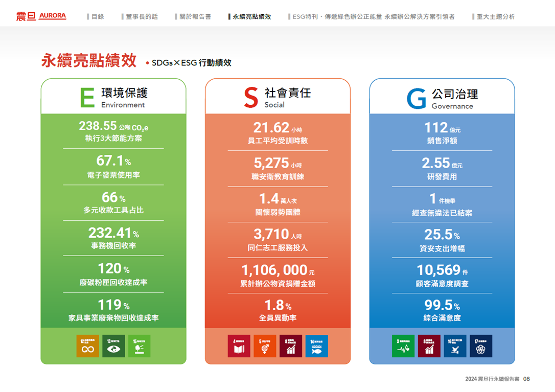Click the 員工平均受訓時數 label
Image resolution: width=555 pixels, height=392 pixels.
point(277,141)
